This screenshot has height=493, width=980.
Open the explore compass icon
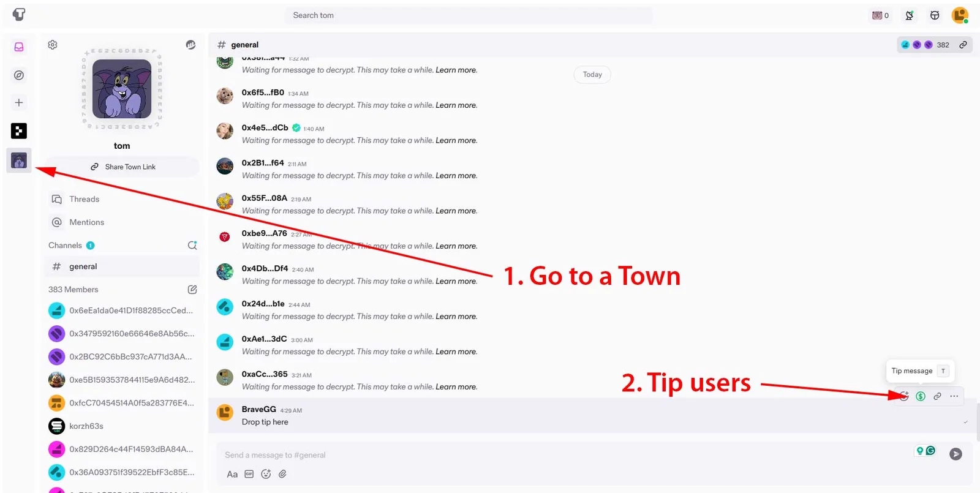coord(19,75)
